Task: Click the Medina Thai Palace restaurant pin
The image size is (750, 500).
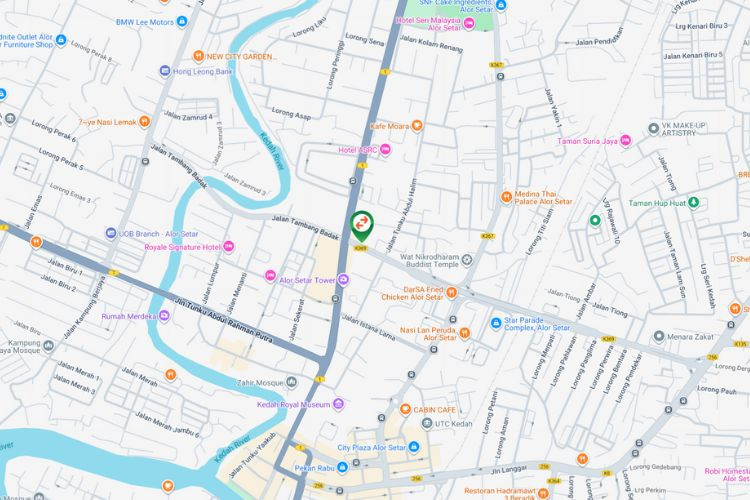Action: point(507,197)
